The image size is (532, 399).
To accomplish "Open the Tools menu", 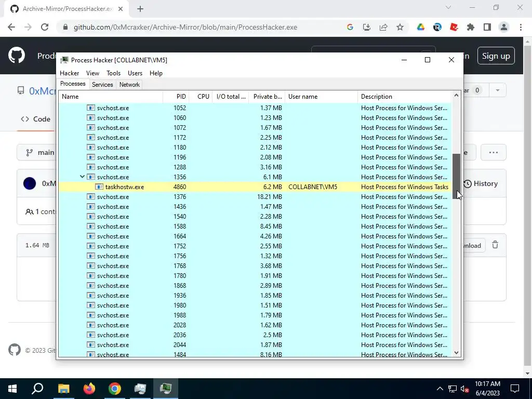I will pos(113,73).
